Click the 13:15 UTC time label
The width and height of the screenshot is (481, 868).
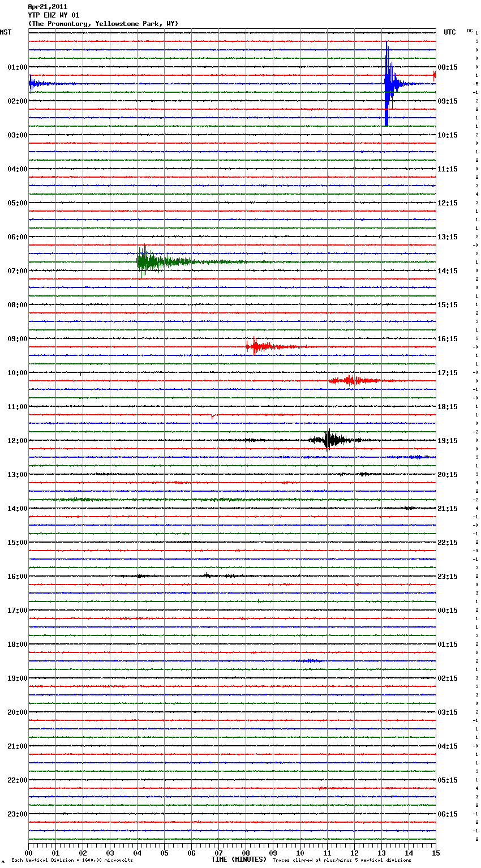pyautogui.click(x=448, y=237)
